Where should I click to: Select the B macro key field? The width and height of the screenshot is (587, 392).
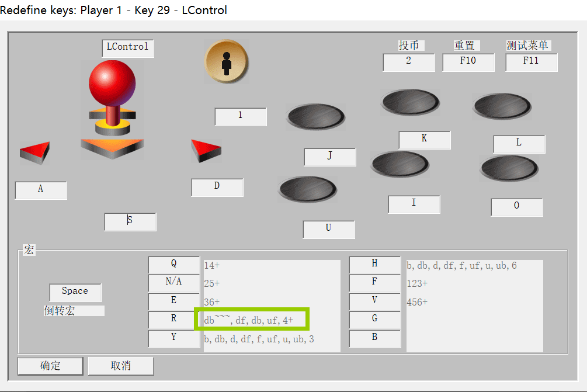click(375, 338)
